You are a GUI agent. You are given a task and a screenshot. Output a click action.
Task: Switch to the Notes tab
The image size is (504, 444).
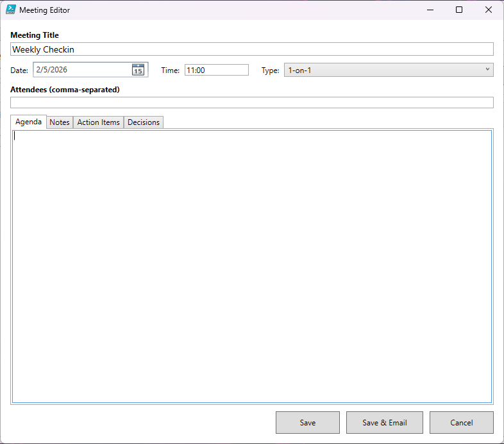60,122
